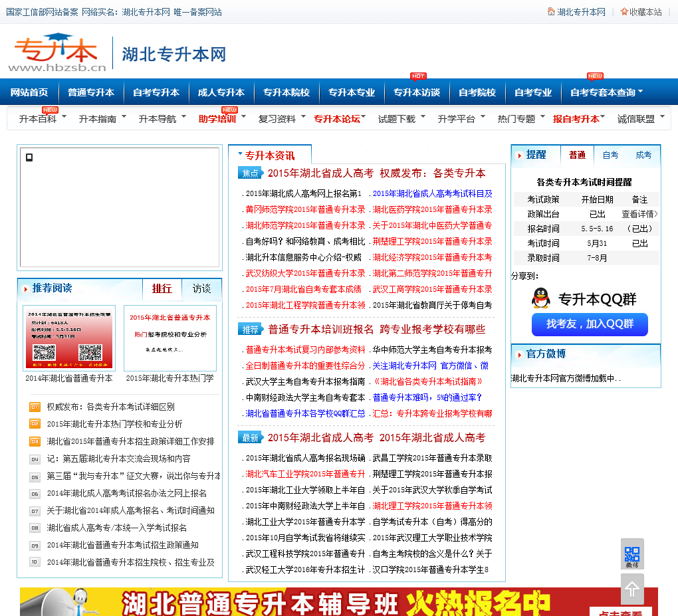Open the WeChat QR code floating icon
This screenshot has height=616, width=678.
pyautogui.click(x=632, y=554)
